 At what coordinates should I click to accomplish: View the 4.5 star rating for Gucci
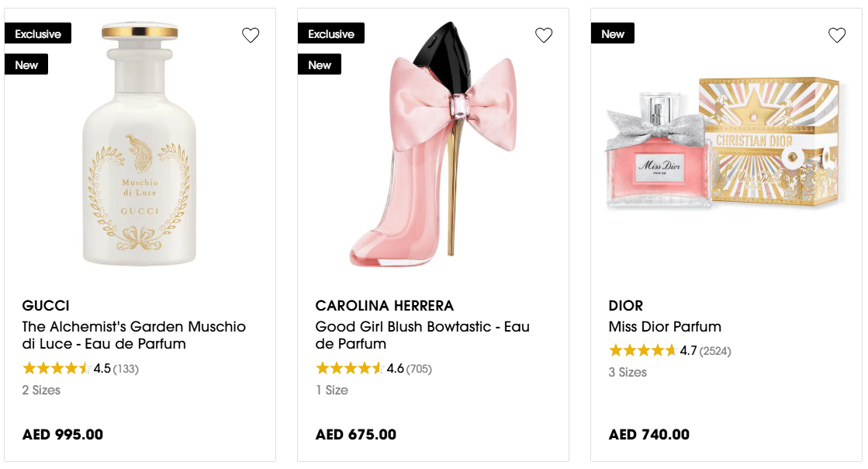coord(80,369)
